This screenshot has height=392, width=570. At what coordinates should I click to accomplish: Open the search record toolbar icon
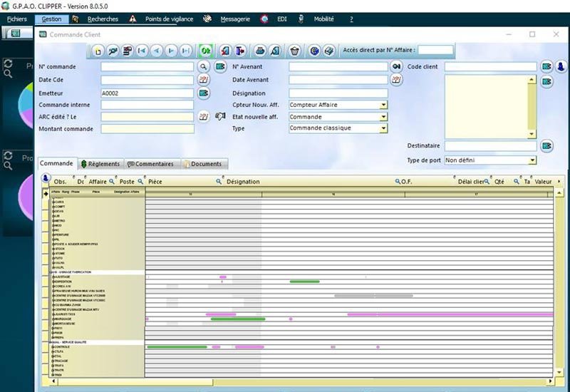point(113,51)
